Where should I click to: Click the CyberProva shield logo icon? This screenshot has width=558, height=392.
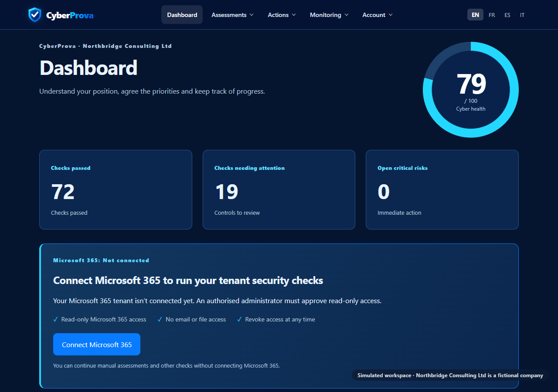coord(34,15)
